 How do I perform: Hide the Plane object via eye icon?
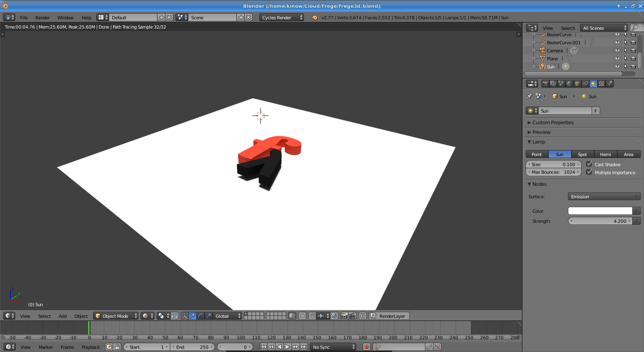[x=617, y=58]
